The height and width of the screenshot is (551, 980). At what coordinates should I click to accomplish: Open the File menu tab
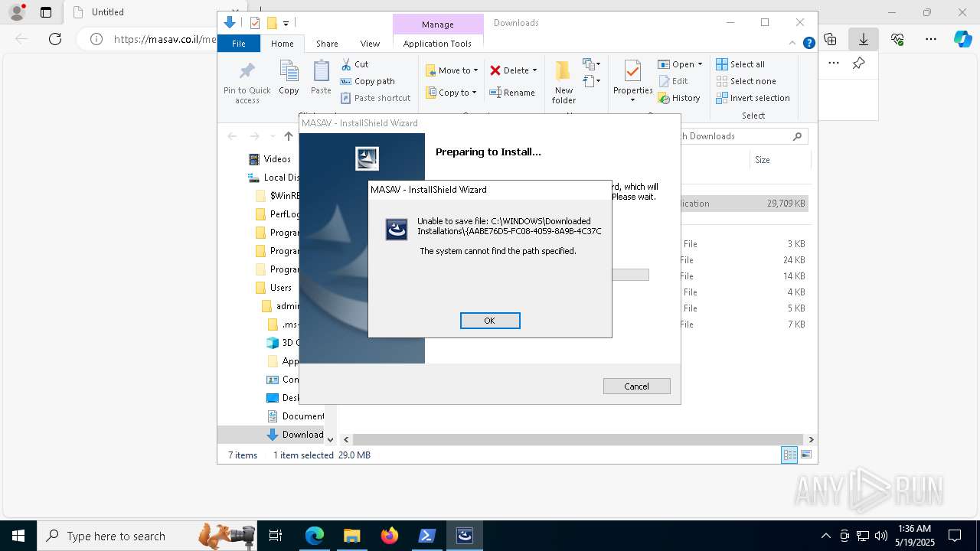pyautogui.click(x=239, y=44)
